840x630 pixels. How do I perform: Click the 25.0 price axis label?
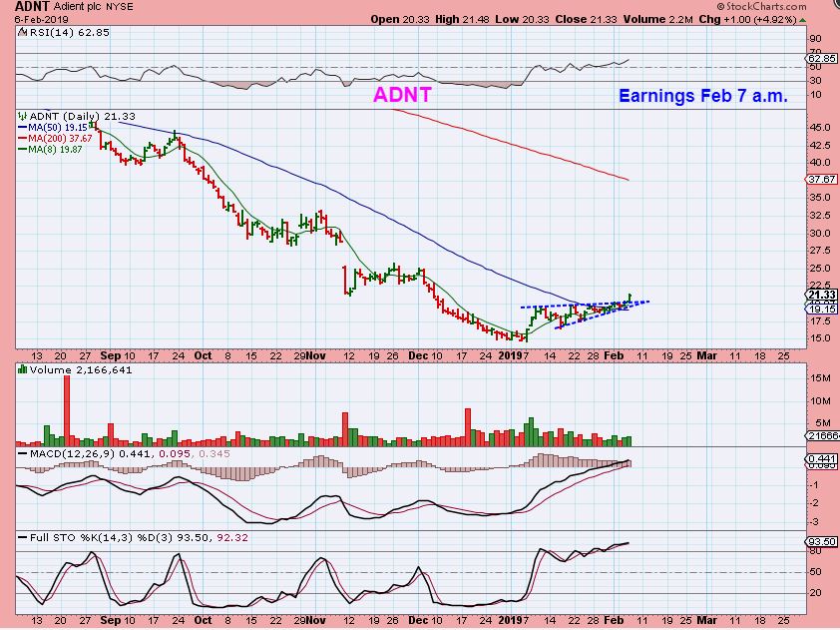[x=821, y=269]
